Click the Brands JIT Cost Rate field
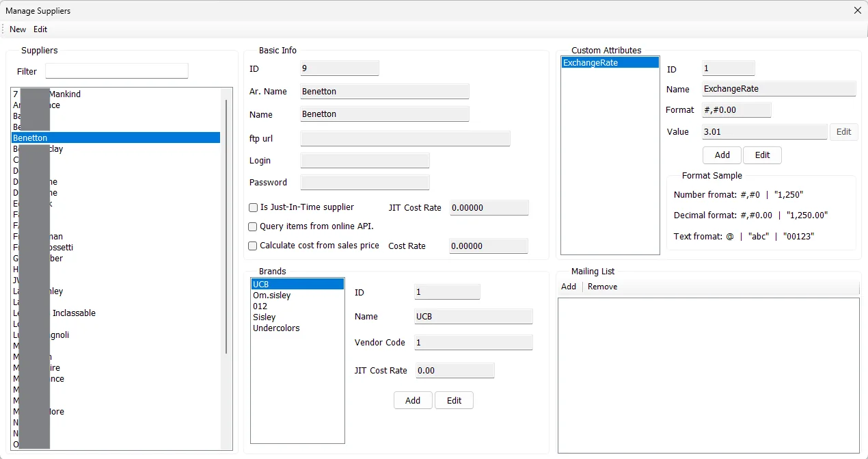868x459 pixels. (x=454, y=371)
